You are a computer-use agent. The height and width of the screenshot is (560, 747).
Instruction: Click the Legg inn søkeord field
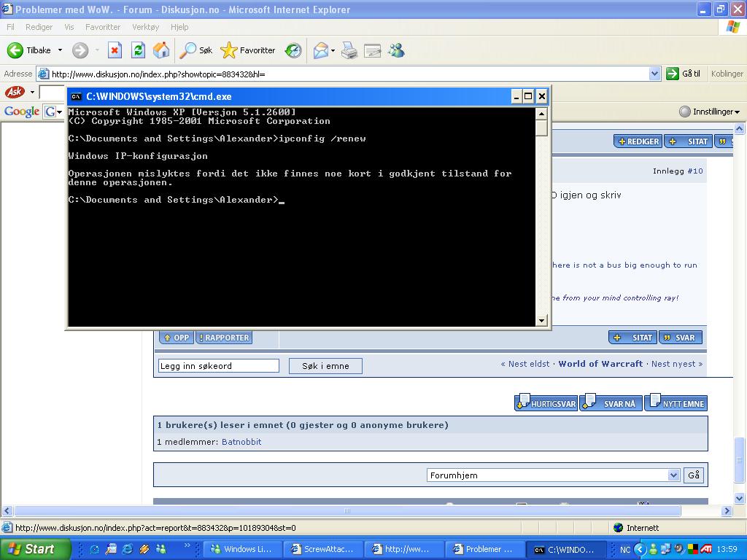(218, 366)
